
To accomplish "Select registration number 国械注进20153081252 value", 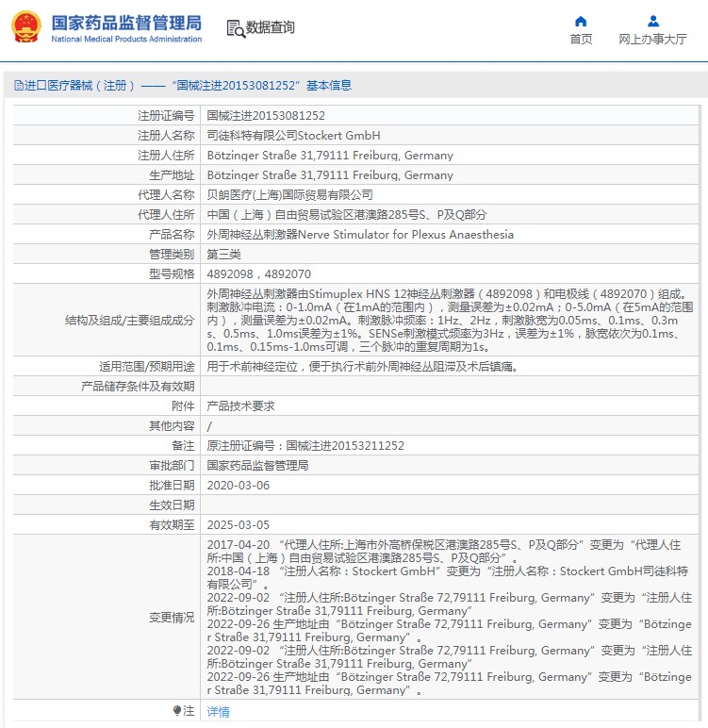I will click(266, 116).
